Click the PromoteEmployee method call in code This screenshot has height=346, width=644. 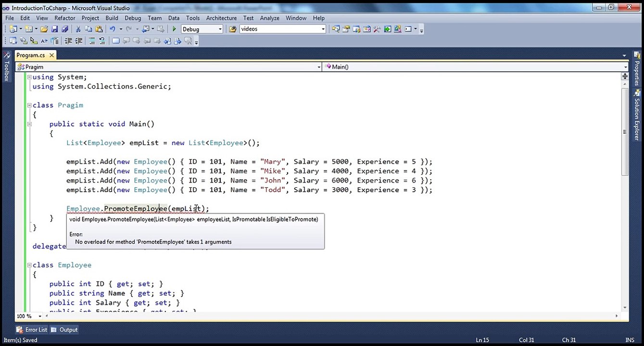click(x=136, y=209)
